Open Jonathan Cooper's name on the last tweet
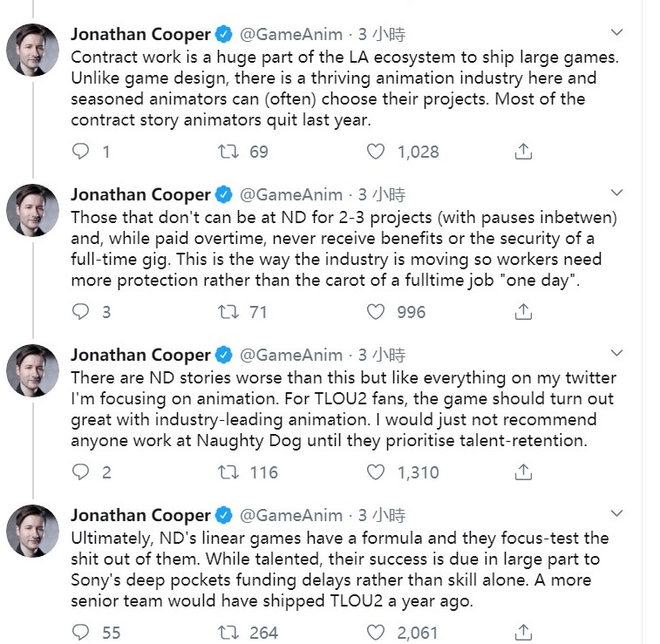This screenshot has width=660, height=644. click(x=140, y=515)
